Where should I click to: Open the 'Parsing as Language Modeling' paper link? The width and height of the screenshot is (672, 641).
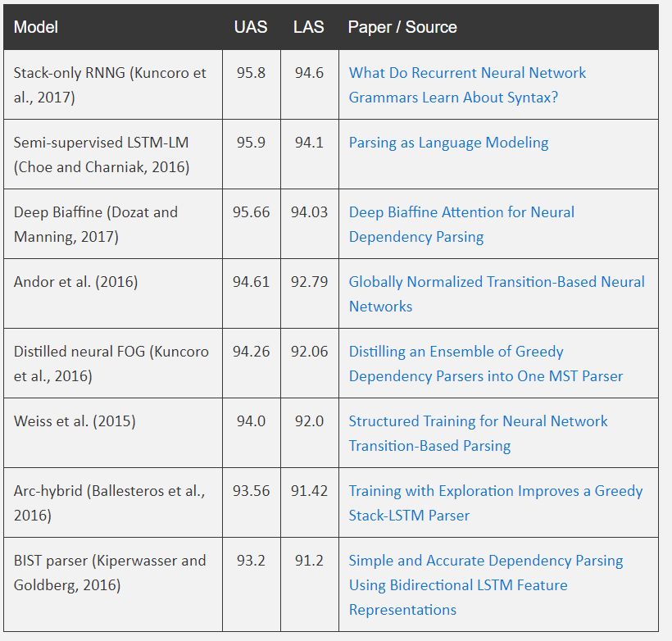448,143
